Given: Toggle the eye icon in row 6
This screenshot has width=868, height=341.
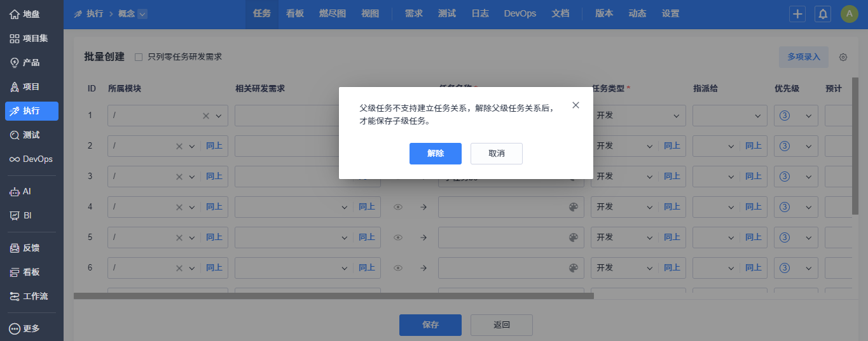Looking at the screenshot, I should tap(398, 267).
